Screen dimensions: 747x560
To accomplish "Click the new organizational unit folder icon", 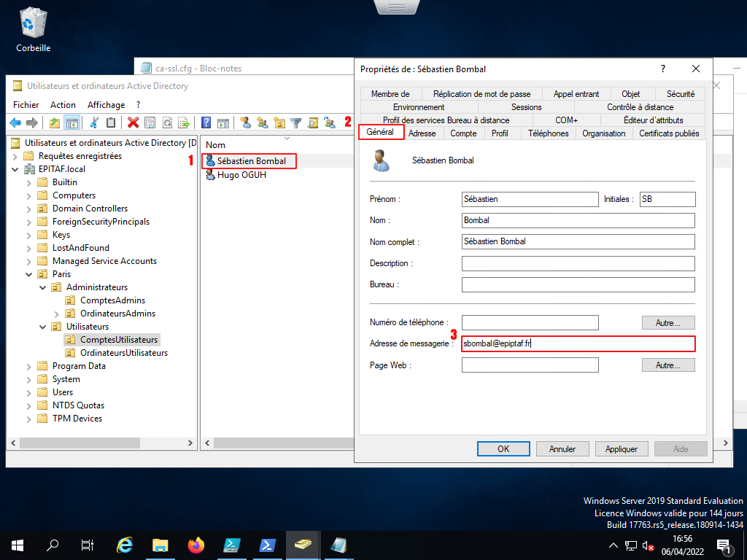I will [x=279, y=122].
